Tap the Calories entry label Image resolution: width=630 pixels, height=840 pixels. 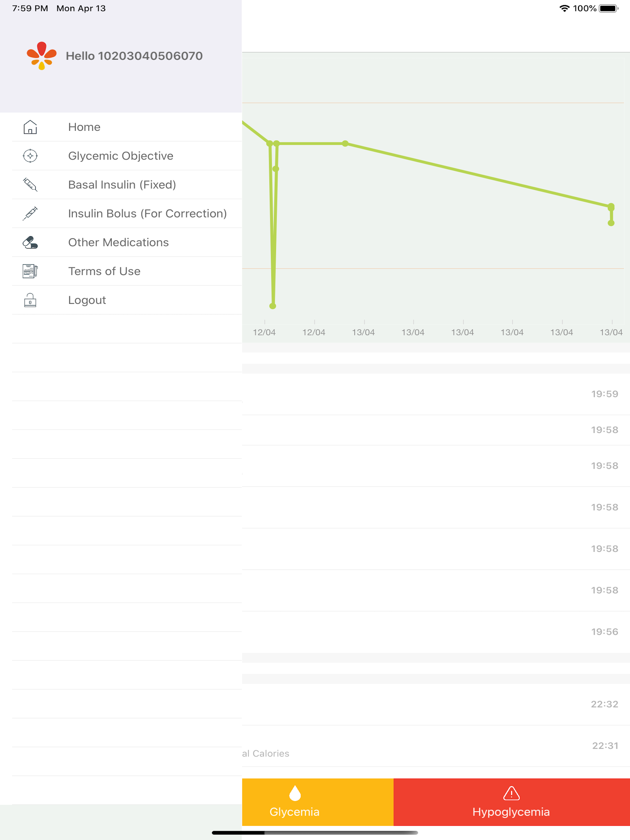[265, 753]
